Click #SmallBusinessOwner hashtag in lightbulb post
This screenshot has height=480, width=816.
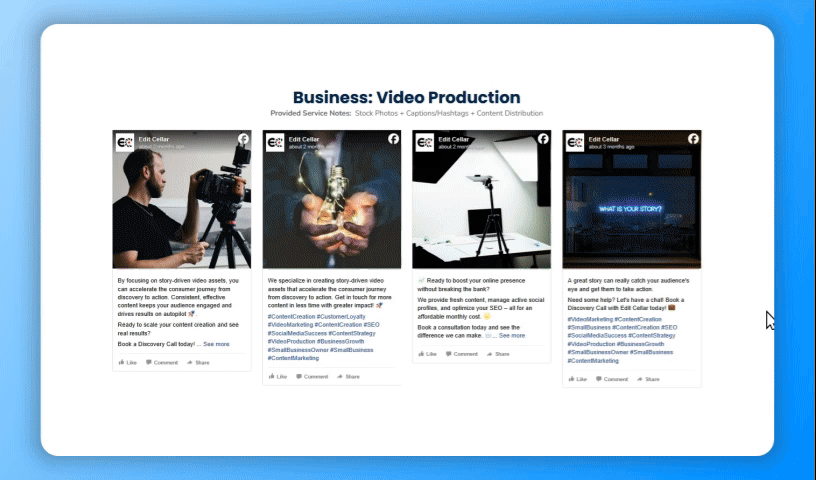pos(298,350)
